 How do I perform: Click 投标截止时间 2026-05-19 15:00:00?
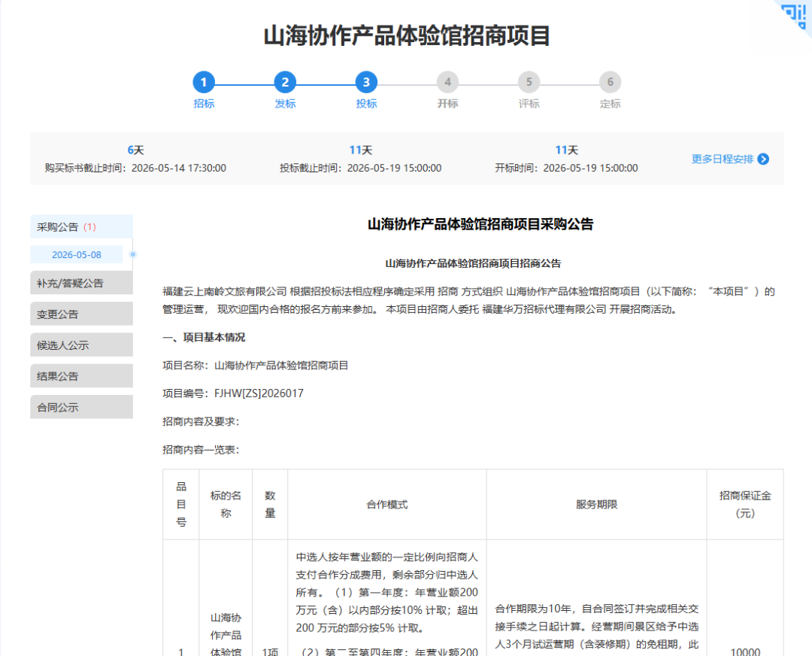click(360, 168)
